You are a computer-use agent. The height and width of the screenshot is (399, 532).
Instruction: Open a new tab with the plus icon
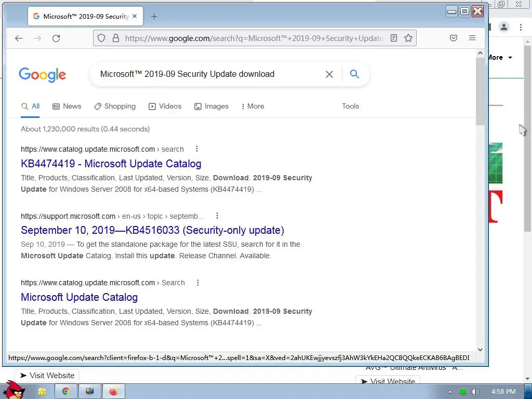[x=154, y=16]
